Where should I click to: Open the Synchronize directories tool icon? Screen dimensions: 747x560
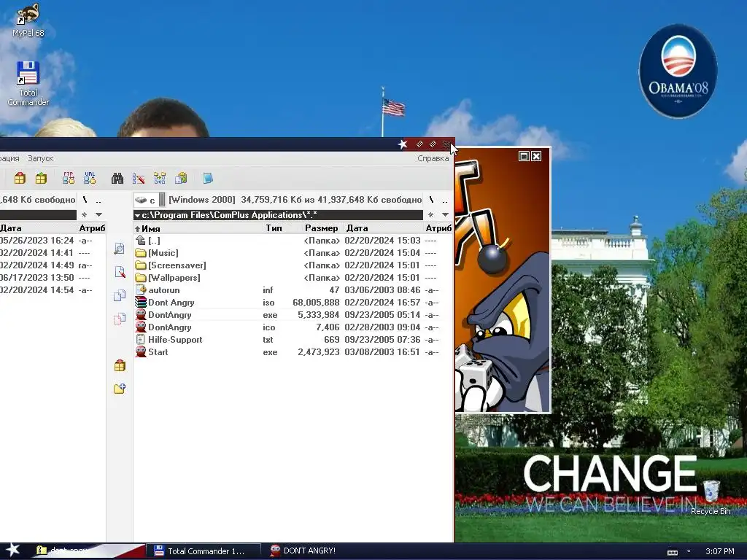(x=160, y=179)
